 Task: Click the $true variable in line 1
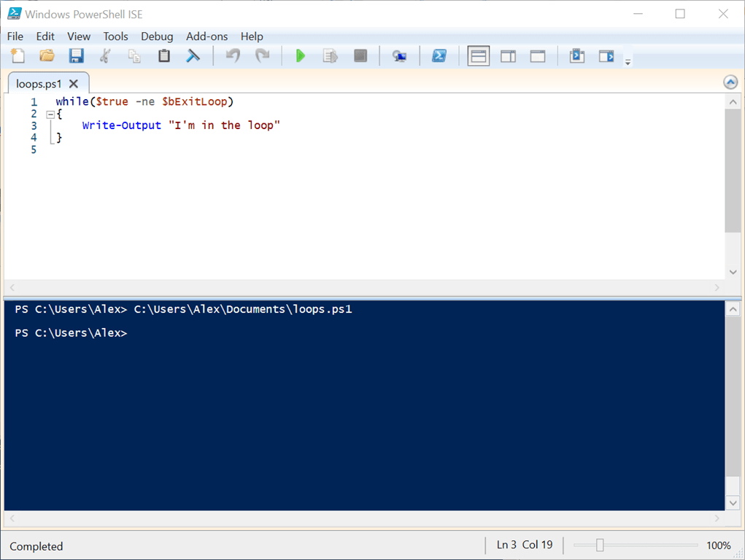(112, 101)
